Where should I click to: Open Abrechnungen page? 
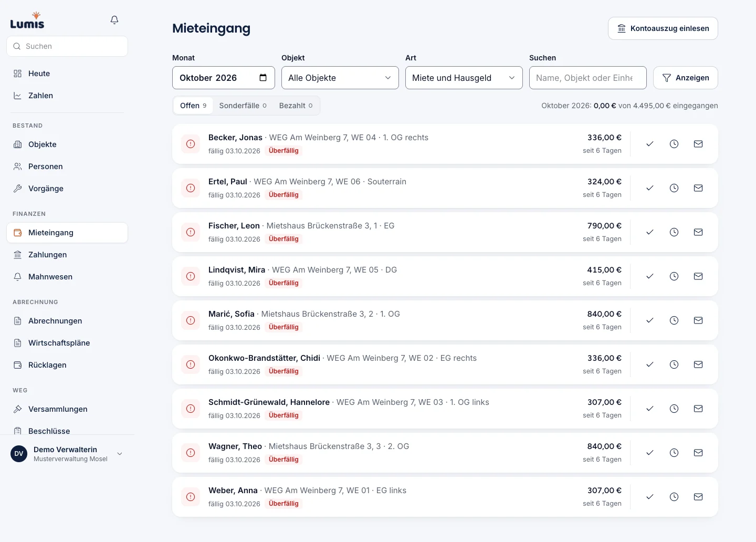pyautogui.click(x=67, y=321)
